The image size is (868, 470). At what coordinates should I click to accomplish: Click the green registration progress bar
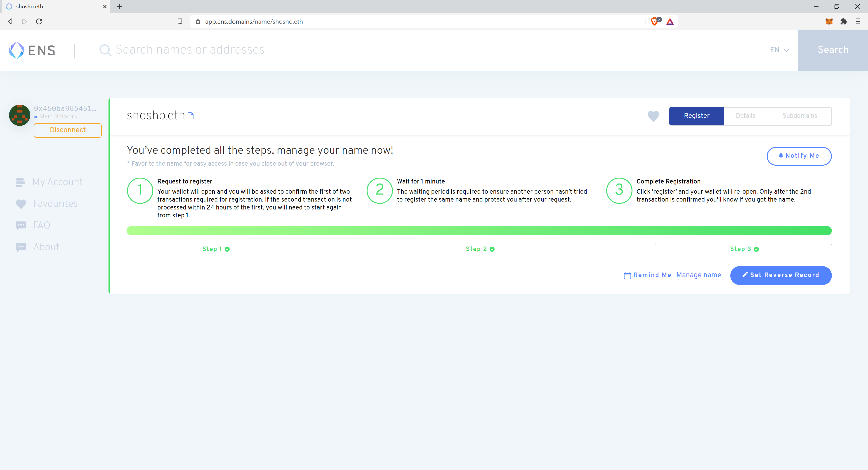tap(479, 231)
